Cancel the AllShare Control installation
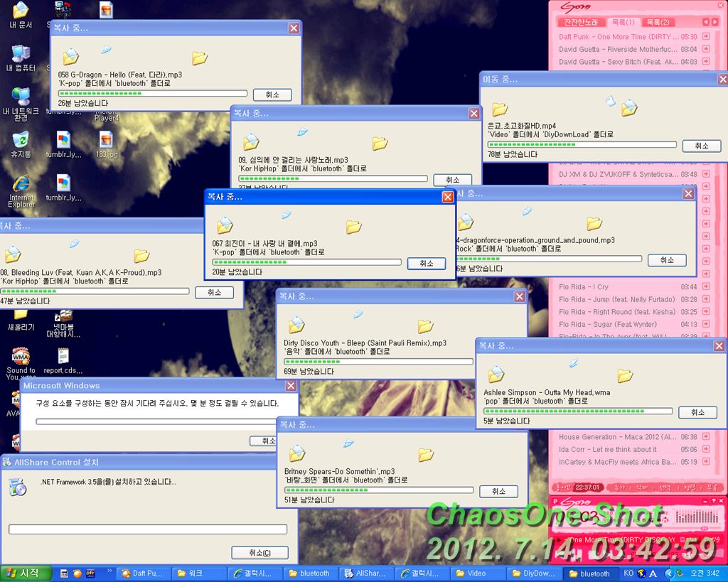728x582 pixels. [x=260, y=553]
